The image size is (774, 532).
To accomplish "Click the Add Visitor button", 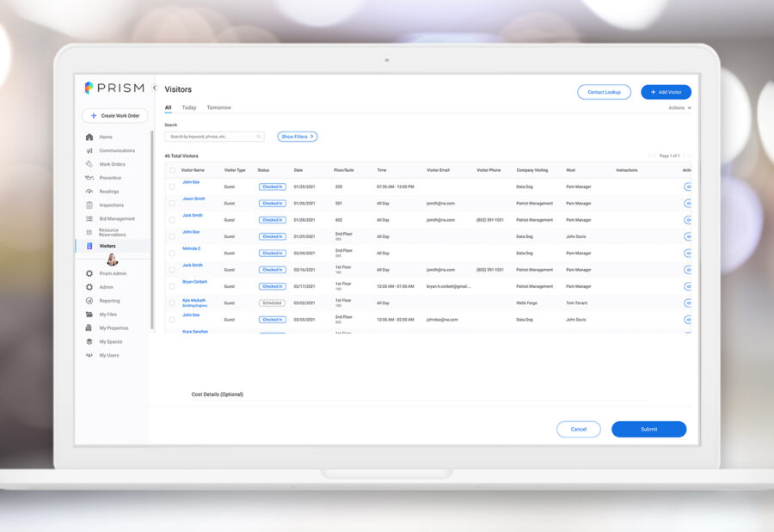I will coord(665,92).
